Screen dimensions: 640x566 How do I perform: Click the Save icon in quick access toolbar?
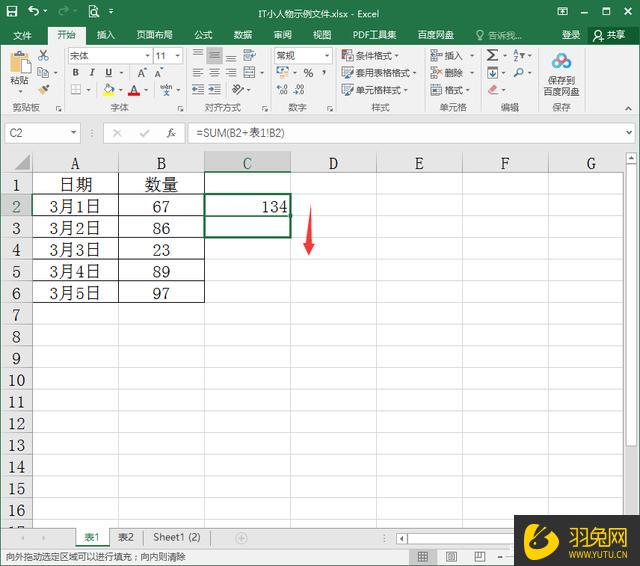point(12,11)
